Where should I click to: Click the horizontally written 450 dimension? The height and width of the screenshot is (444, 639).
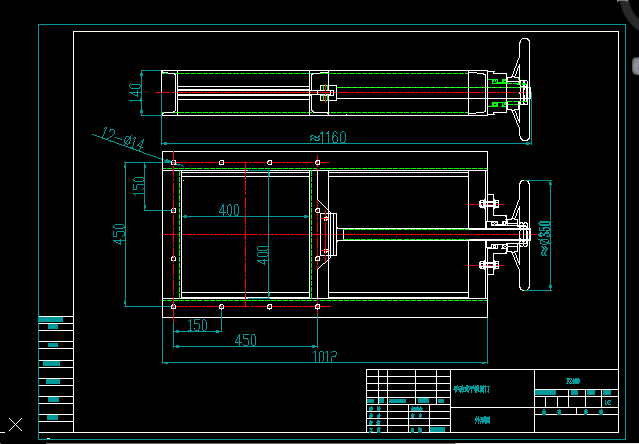coord(246,340)
